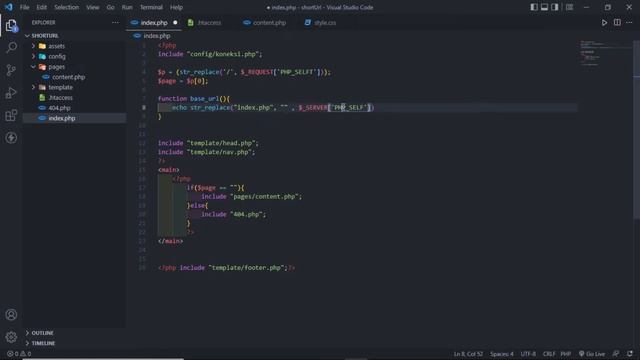This screenshot has width=640, height=360.
Task: Click 'include "template/footer.php"' line
Action: 227,268
